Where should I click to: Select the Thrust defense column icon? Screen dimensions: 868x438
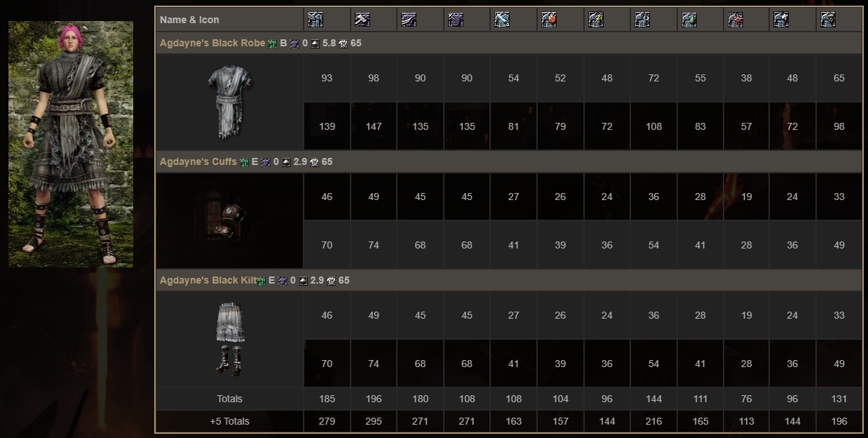(455, 20)
